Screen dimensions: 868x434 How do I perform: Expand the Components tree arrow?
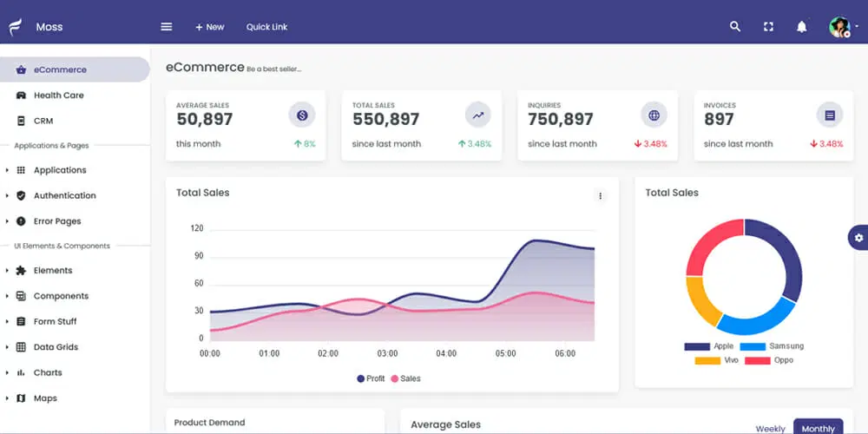point(7,296)
